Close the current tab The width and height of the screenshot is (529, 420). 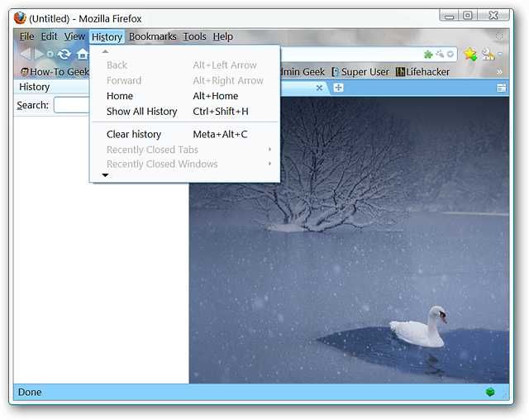(x=319, y=88)
